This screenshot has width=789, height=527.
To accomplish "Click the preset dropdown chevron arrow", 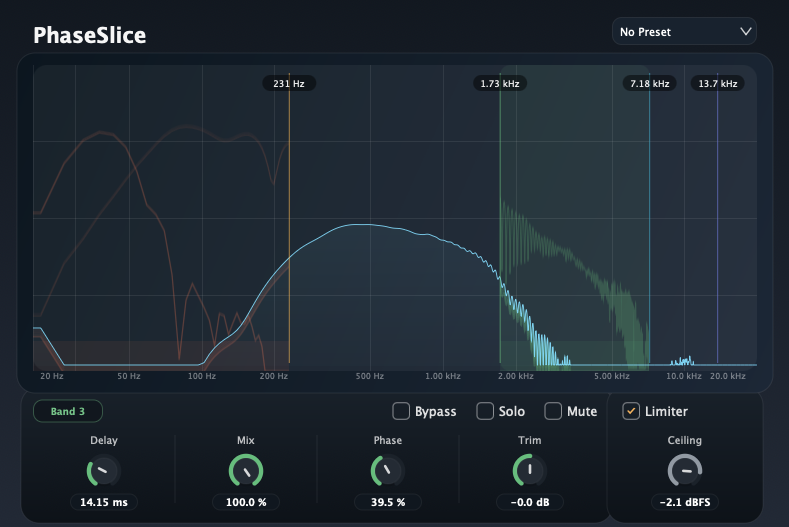I will (x=745, y=32).
